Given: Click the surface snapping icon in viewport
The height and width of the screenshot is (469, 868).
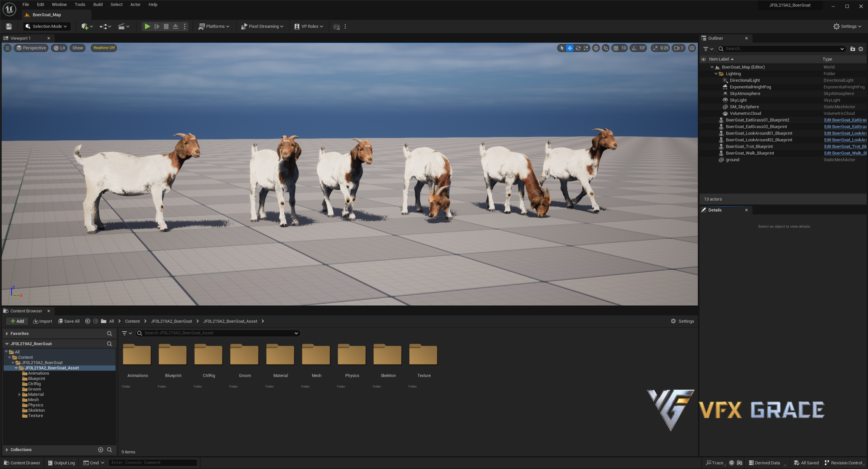Looking at the screenshot, I should 606,48.
